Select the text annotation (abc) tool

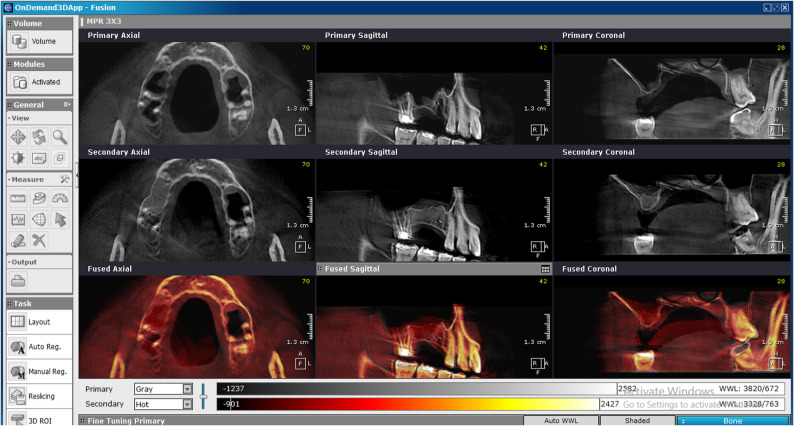[x=39, y=158]
